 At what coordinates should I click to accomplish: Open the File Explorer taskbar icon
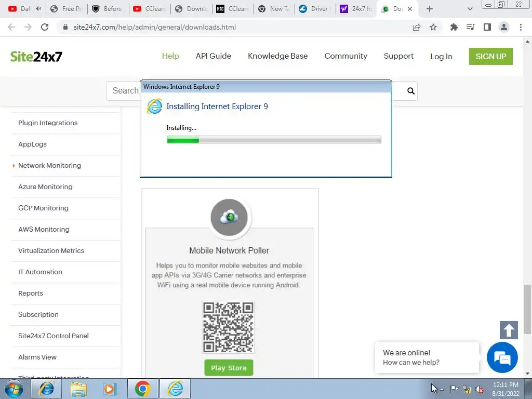78,389
